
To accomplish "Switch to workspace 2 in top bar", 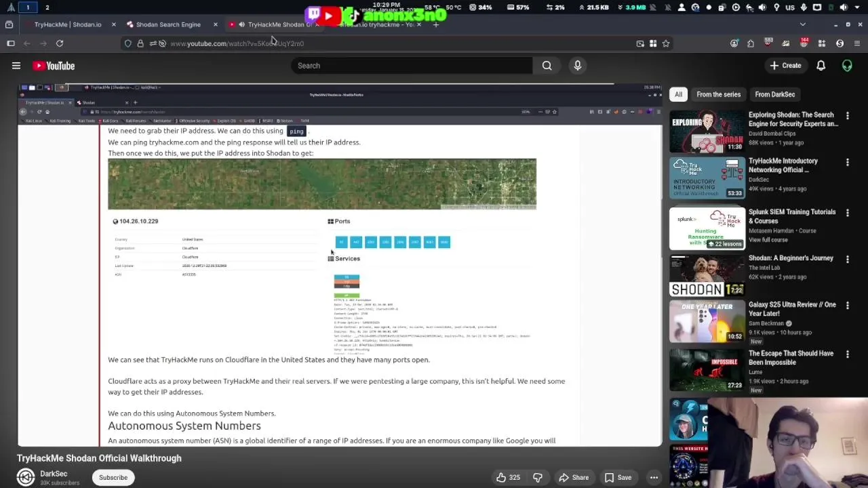I will tap(47, 7).
